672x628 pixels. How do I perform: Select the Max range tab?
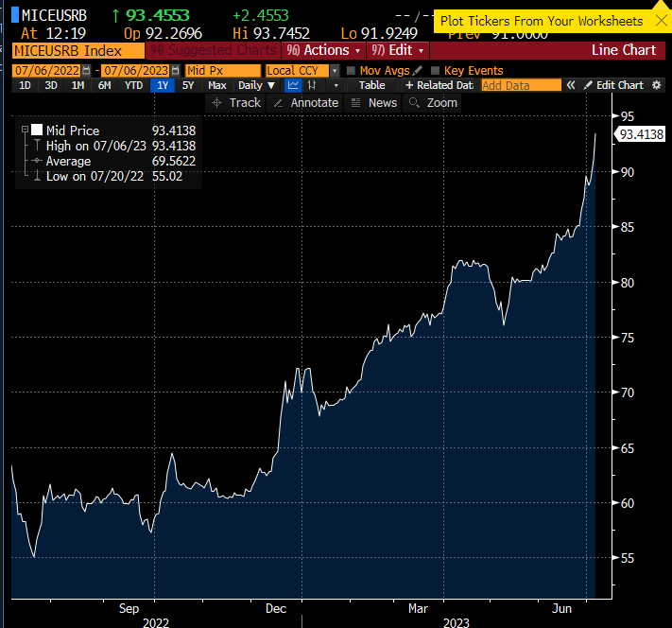pos(216,85)
